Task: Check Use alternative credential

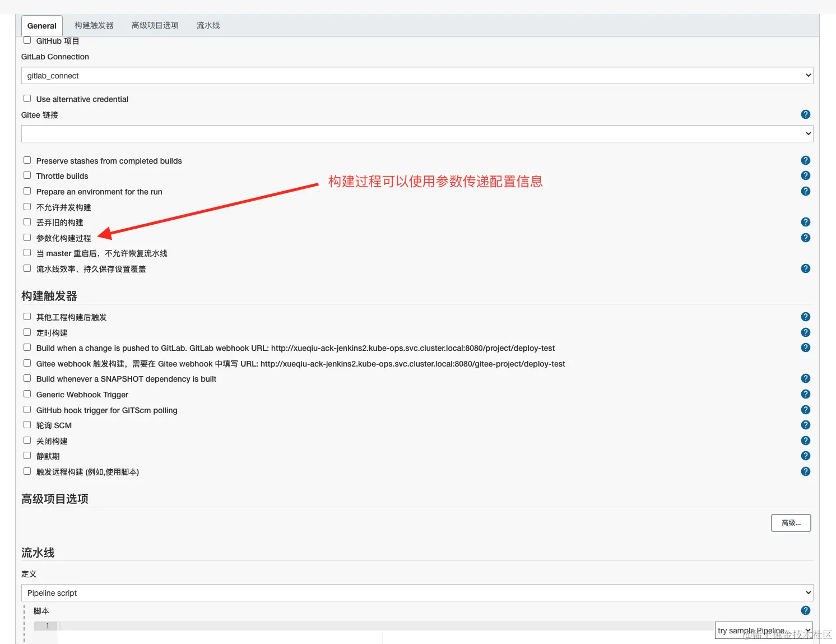Action: tap(27, 99)
